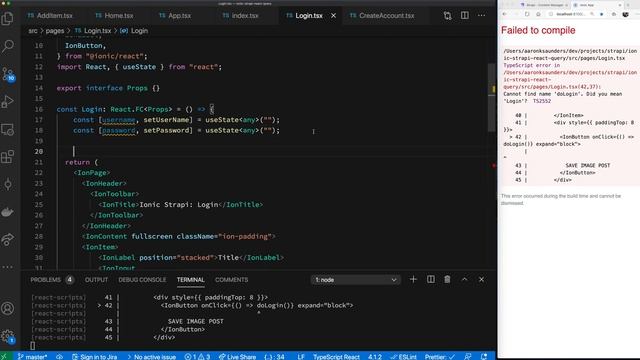Switch to Home.tsx tab
This screenshot has width=640, height=360.
pos(115,16)
